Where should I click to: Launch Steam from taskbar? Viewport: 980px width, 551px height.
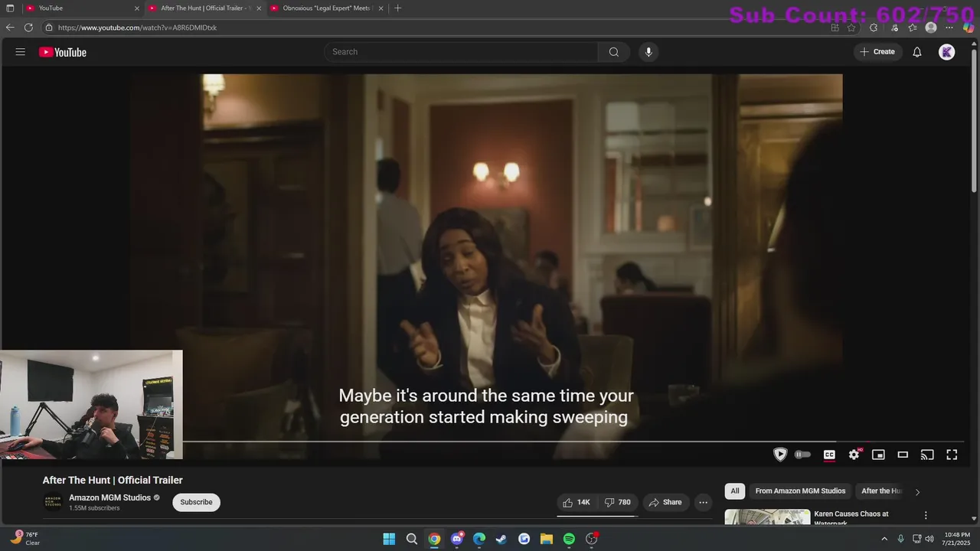tap(501, 539)
